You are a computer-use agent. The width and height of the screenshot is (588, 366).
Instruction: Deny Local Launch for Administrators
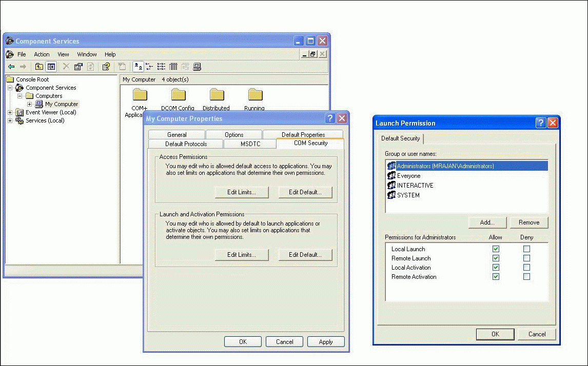526,249
